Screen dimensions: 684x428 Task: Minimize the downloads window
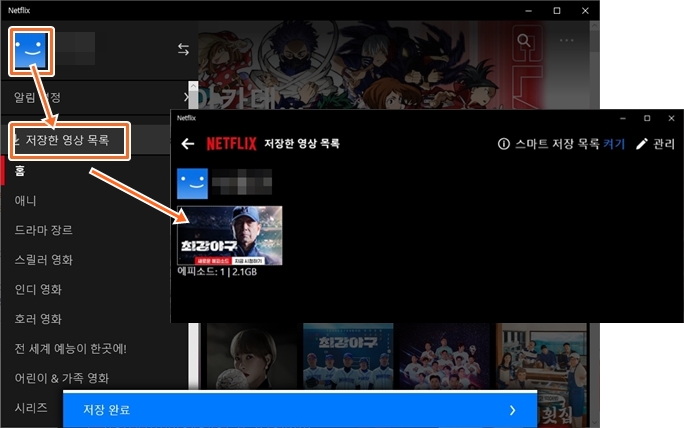point(623,118)
